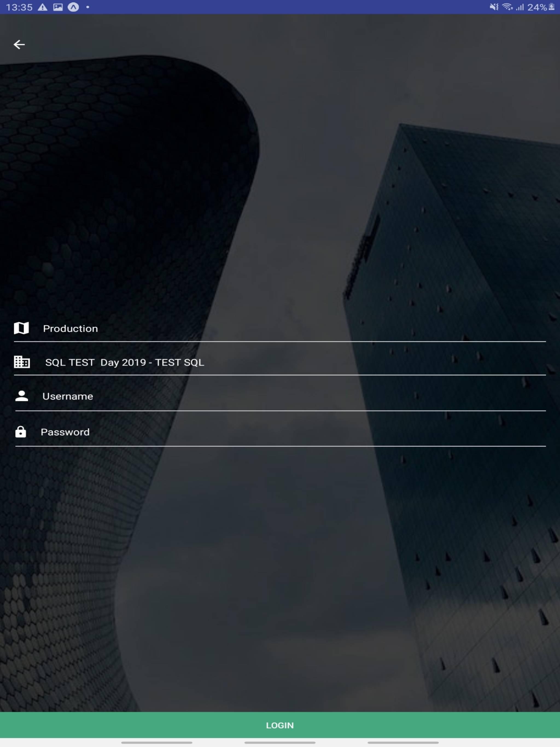Screen dimensions: 560x747
Task: Tap the 13:35 clock in status bar
Action: (x=19, y=7)
